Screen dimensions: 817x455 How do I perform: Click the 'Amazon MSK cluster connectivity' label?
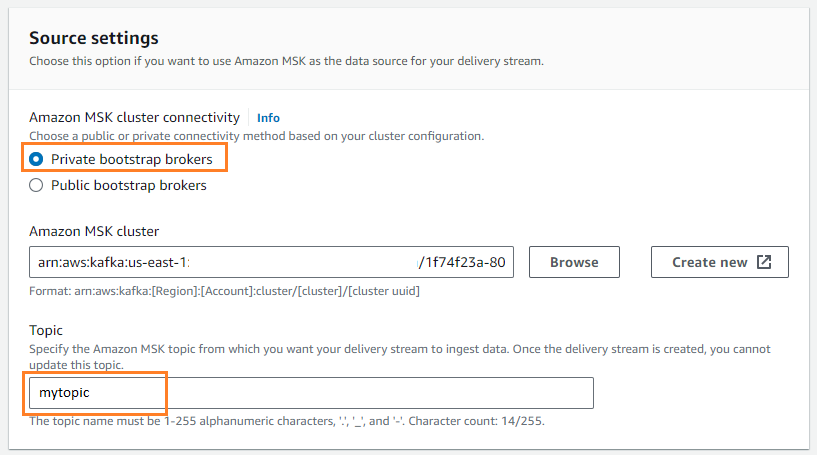click(x=134, y=117)
